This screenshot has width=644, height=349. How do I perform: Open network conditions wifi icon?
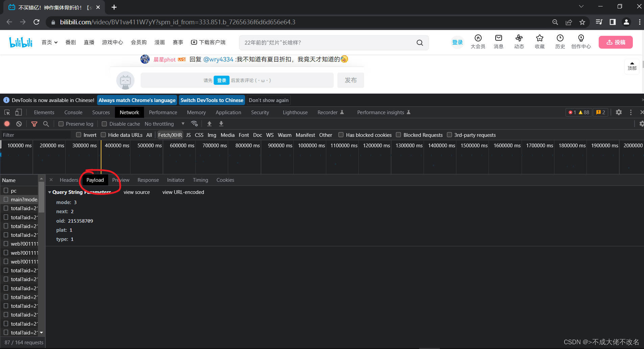pyautogui.click(x=194, y=124)
